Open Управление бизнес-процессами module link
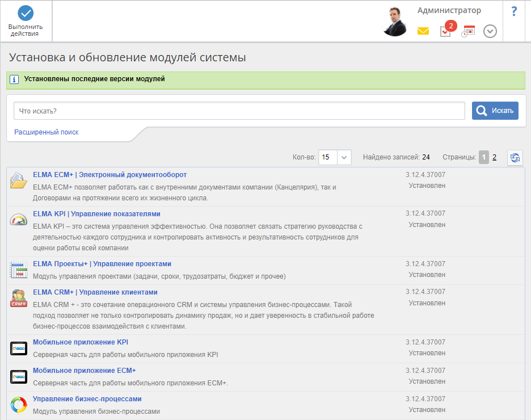The width and height of the screenshot is (531, 420). tap(87, 399)
